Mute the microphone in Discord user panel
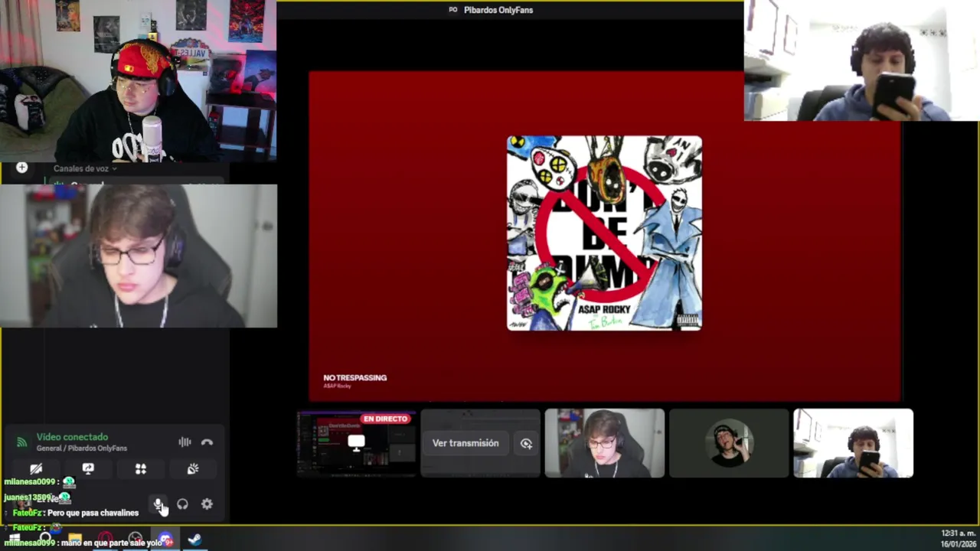This screenshot has width=980, height=551. pos(158,504)
